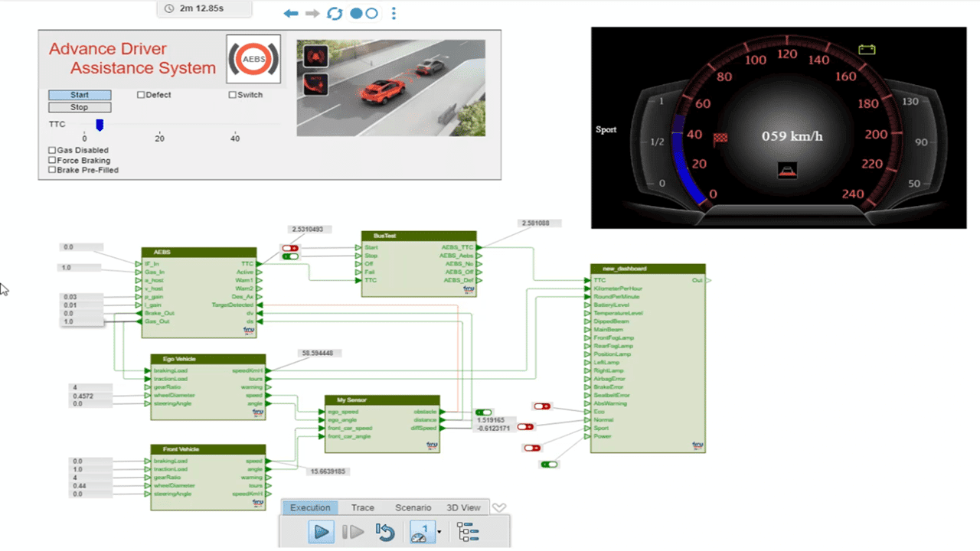The height and width of the screenshot is (551, 980).
Task: Open the three-dot more options menu
Action: pos(394,14)
